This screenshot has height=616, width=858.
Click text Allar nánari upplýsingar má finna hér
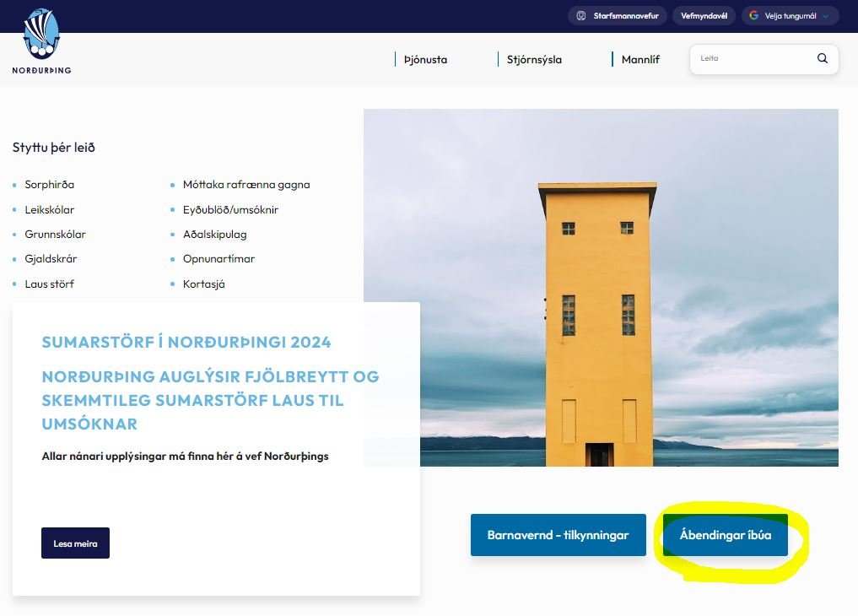pyautogui.click(x=139, y=457)
